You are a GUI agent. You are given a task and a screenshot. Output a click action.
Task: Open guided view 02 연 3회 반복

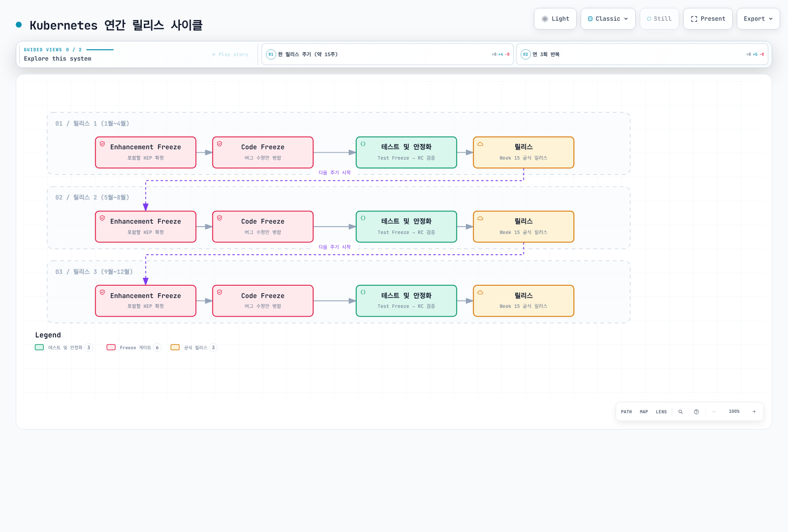(x=642, y=54)
